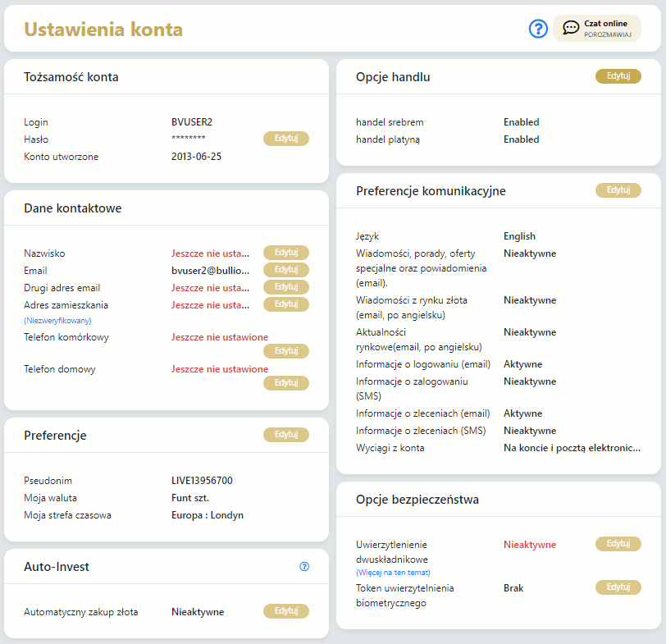Edit Preferencje komunikacyjne settings
Viewport: 666px width, 644px height.
[x=618, y=190]
